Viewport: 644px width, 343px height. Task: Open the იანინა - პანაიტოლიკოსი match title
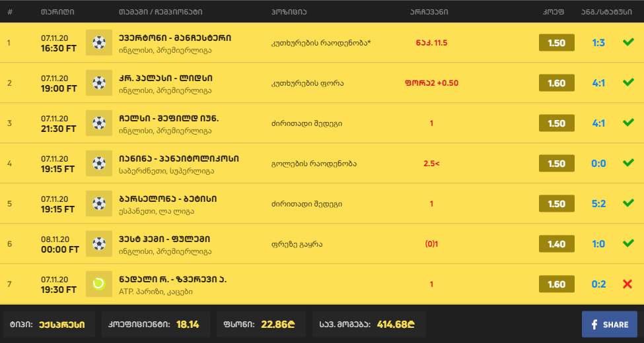click(178, 158)
